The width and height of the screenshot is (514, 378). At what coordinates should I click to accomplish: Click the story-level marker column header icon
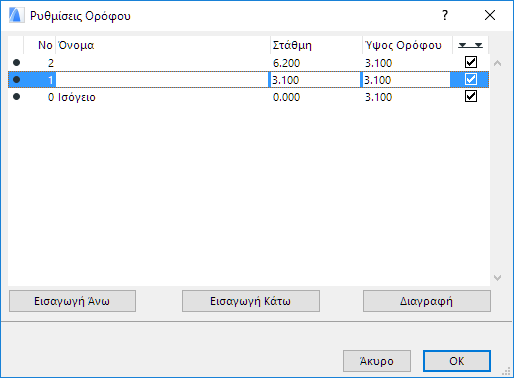[470, 45]
